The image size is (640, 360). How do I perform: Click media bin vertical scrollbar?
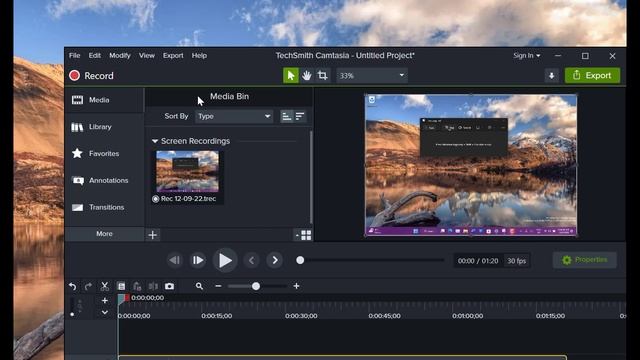click(x=311, y=178)
